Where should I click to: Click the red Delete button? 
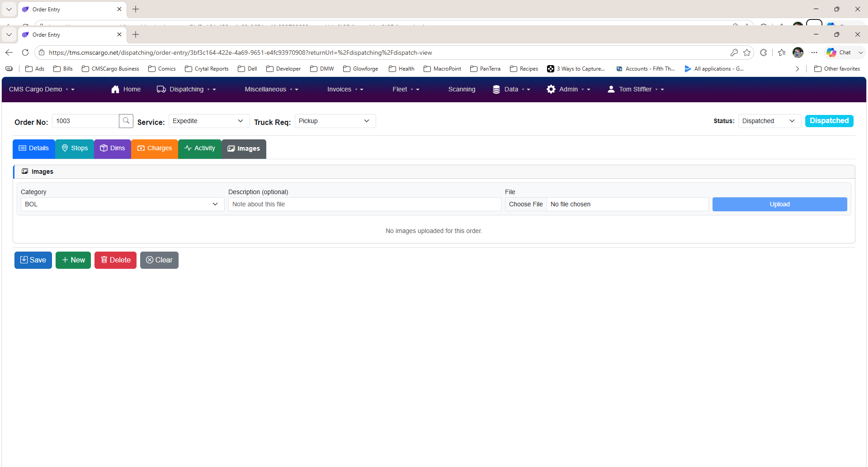(x=115, y=260)
